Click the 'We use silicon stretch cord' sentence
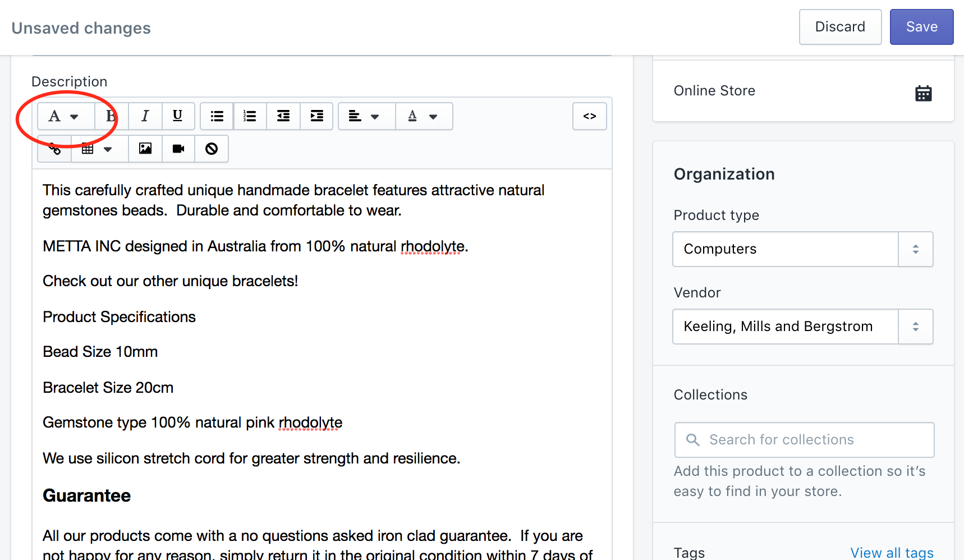 (251, 458)
